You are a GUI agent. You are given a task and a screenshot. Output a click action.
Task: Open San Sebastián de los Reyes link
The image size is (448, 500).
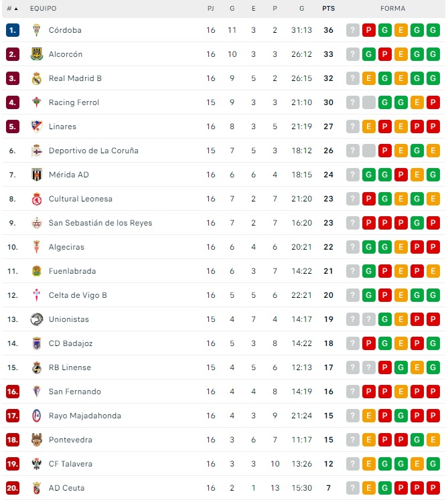[100, 223]
